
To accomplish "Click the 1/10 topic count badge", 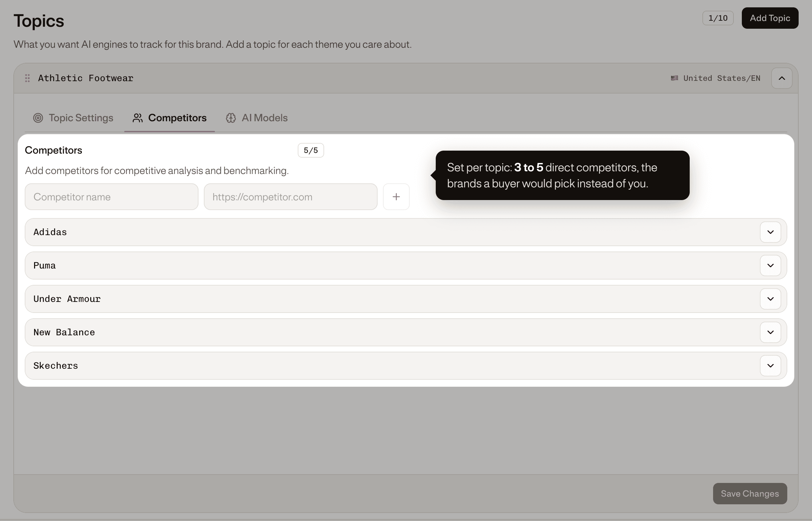I will pos(718,18).
